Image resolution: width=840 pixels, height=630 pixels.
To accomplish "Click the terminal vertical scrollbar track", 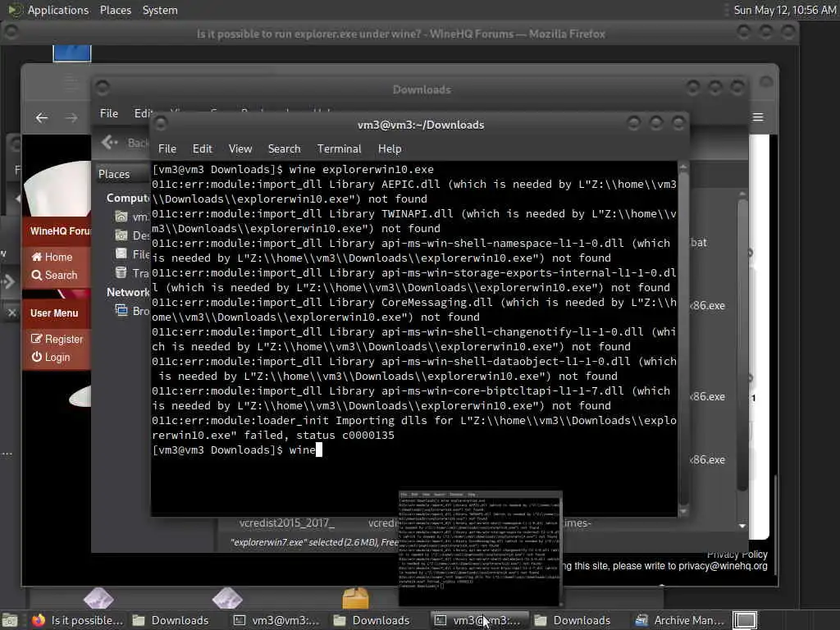I will (683, 339).
